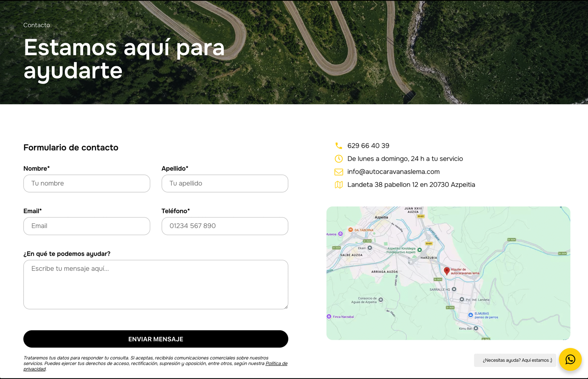
Task: Open the WhatsApp chat floating button
Action: click(x=570, y=359)
